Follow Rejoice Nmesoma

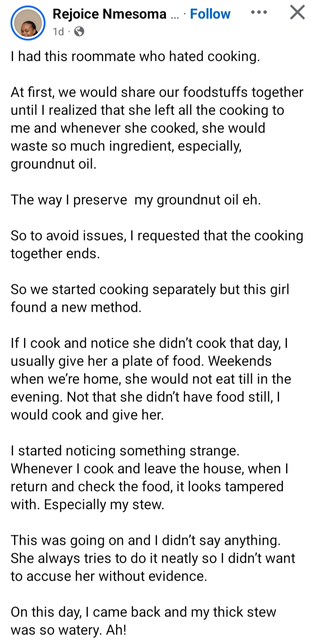coord(210,14)
